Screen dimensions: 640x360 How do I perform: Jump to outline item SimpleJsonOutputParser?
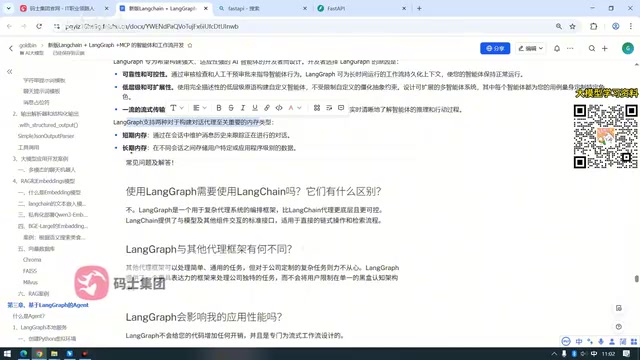(x=46, y=136)
